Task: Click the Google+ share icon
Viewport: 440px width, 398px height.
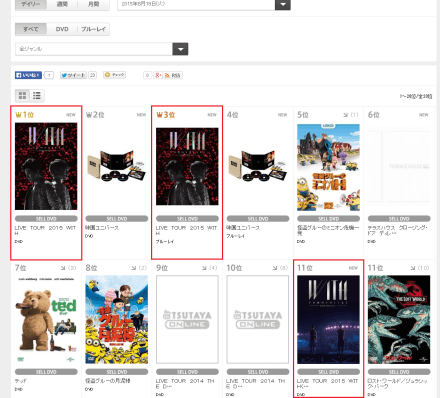Action: click(x=158, y=75)
